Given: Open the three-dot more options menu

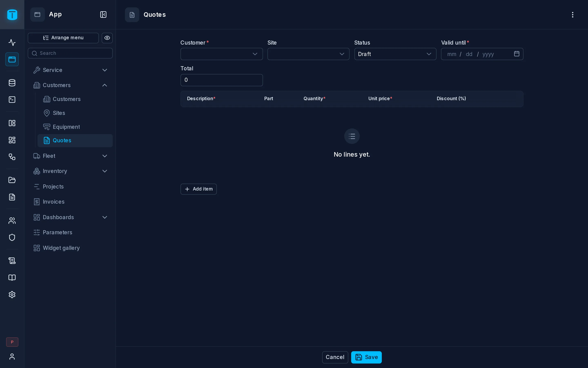Looking at the screenshot, I should pyautogui.click(x=572, y=15).
